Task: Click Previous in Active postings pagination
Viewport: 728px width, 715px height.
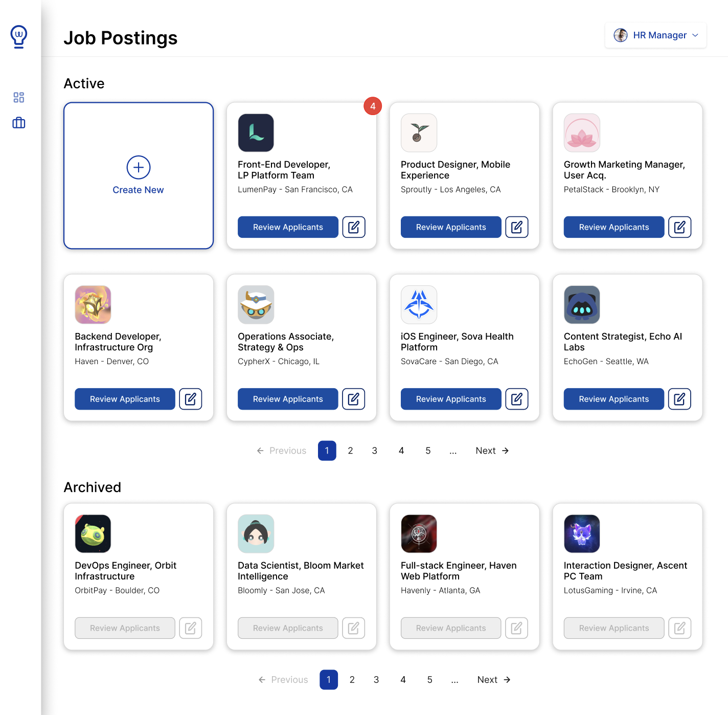Action: click(x=282, y=451)
